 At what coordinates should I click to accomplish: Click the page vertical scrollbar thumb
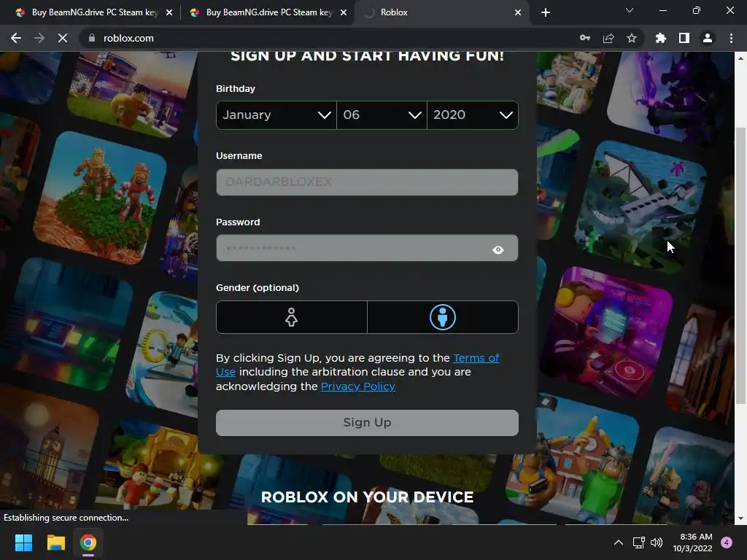pyautogui.click(x=740, y=265)
